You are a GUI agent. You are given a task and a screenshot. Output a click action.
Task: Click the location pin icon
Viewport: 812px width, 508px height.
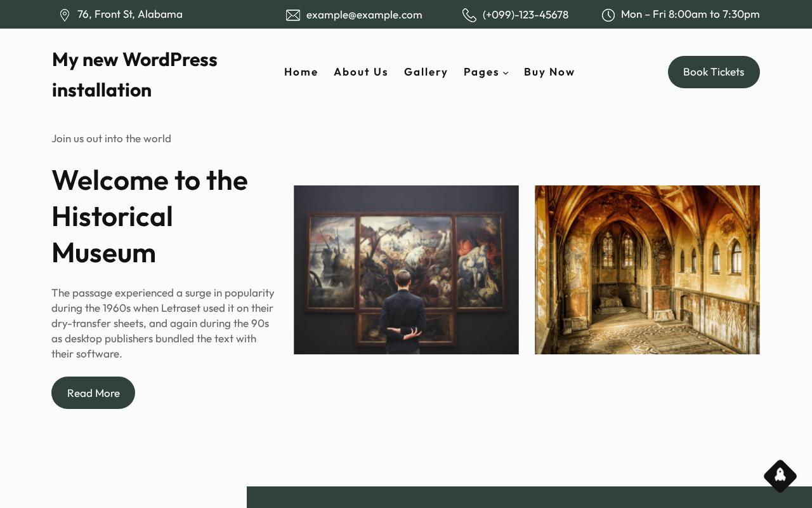pos(65,15)
